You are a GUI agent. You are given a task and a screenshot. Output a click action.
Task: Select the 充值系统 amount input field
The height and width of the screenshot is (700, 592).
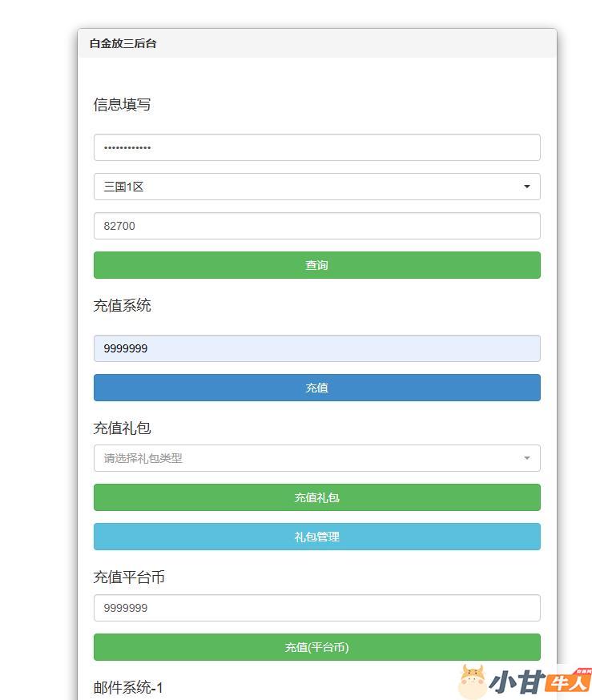coord(316,348)
